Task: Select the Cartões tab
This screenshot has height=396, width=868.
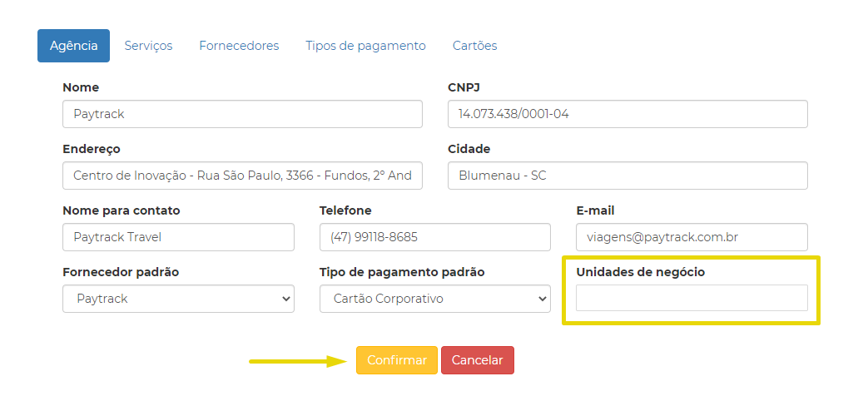Action: pos(474,46)
